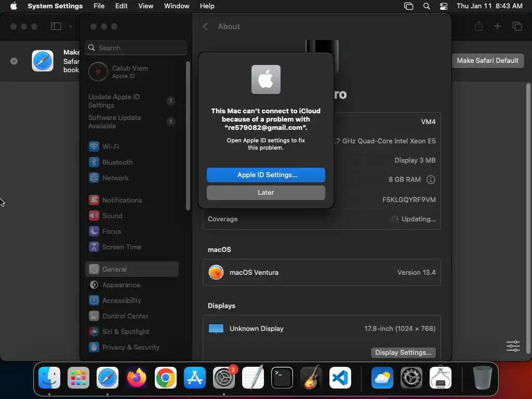This screenshot has width=532, height=399.
Task: Open System Information from the Dock
Action: [x=441, y=378]
